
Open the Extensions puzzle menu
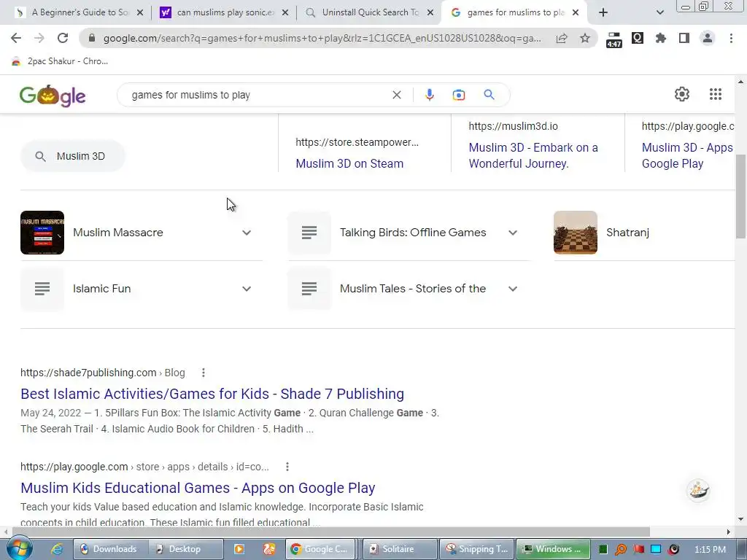(661, 38)
